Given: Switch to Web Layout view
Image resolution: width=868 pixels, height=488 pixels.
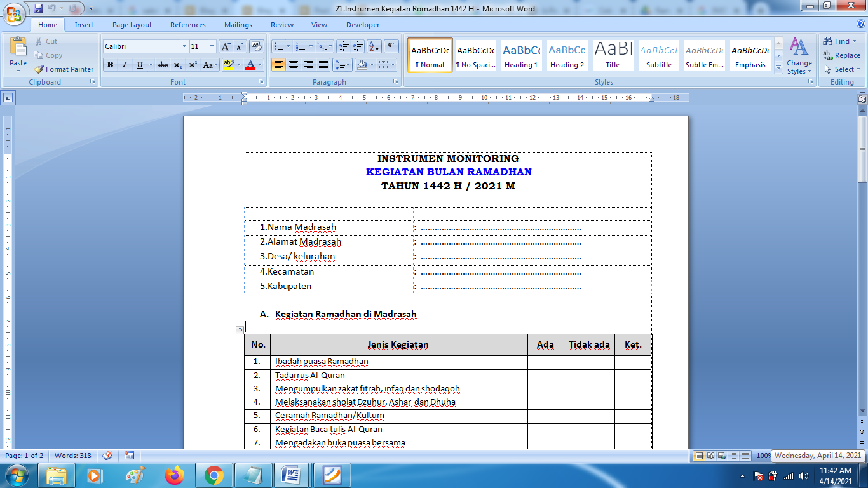Looking at the screenshot, I should tap(722, 456).
